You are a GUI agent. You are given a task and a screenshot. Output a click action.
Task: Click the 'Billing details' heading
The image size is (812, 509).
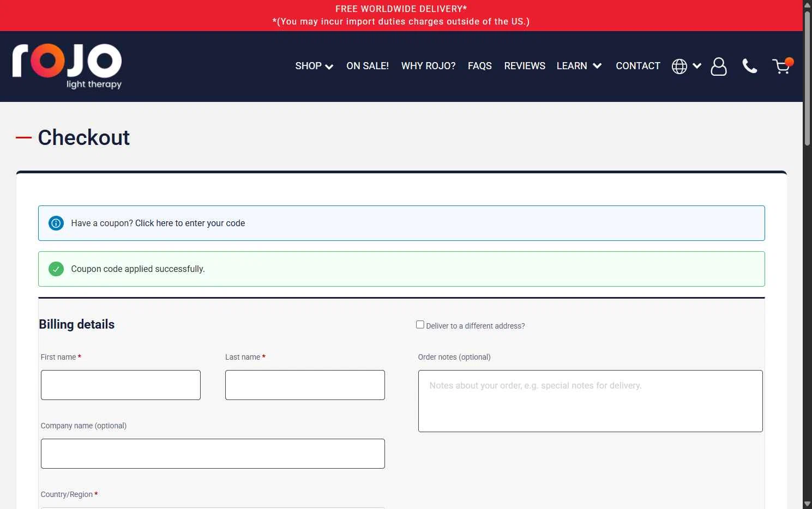pos(76,324)
